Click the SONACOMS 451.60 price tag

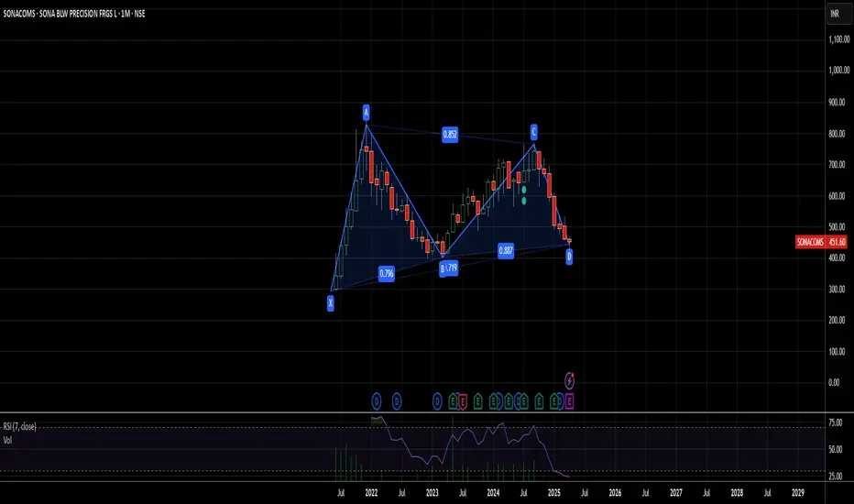(x=821, y=242)
